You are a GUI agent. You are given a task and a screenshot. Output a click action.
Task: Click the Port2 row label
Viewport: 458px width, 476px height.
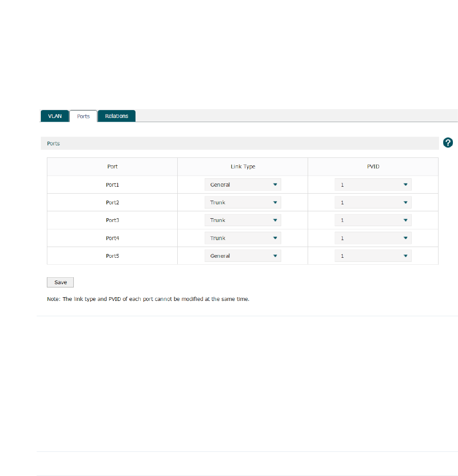click(x=112, y=202)
